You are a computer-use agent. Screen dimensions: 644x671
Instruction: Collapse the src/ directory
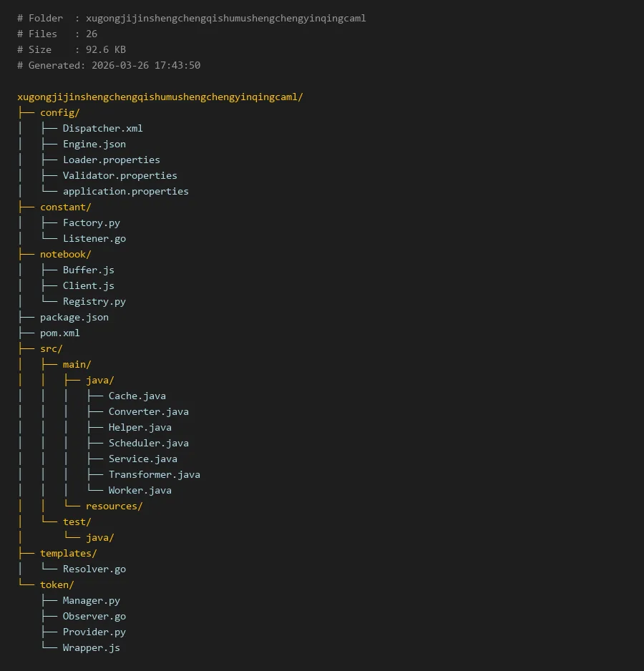[x=51, y=348]
